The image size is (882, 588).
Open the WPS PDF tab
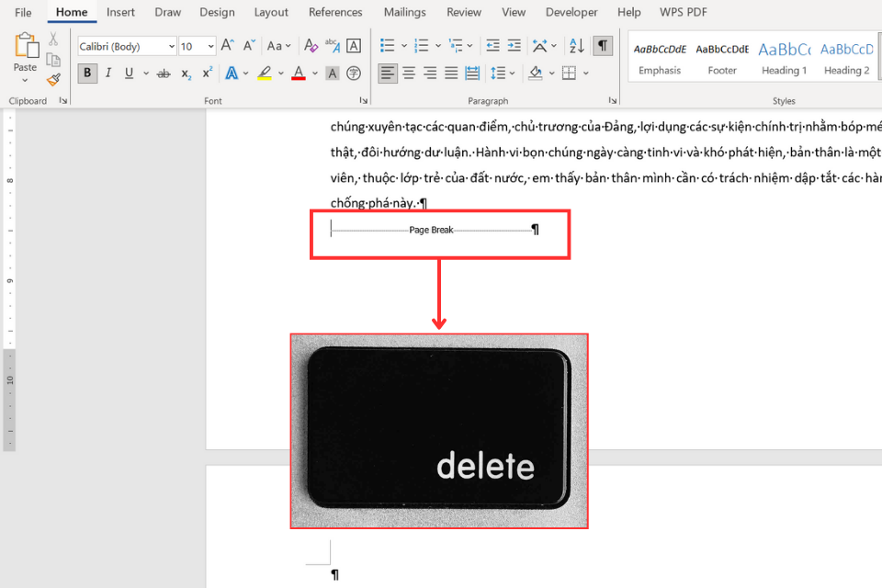coord(683,12)
